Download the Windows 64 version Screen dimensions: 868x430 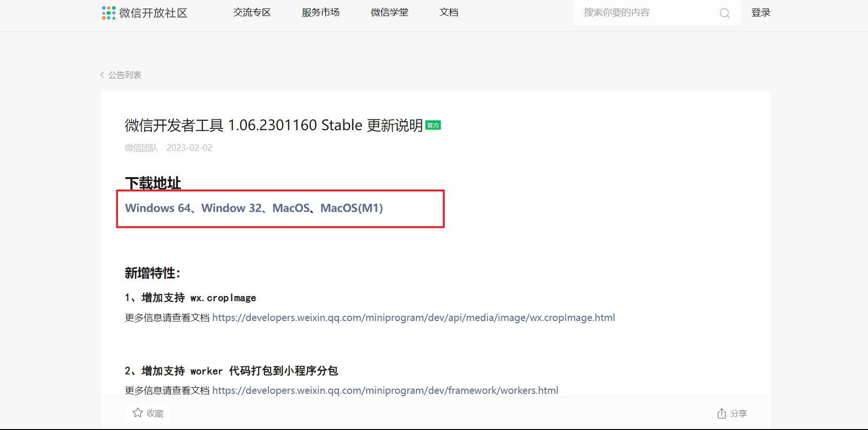point(158,208)
